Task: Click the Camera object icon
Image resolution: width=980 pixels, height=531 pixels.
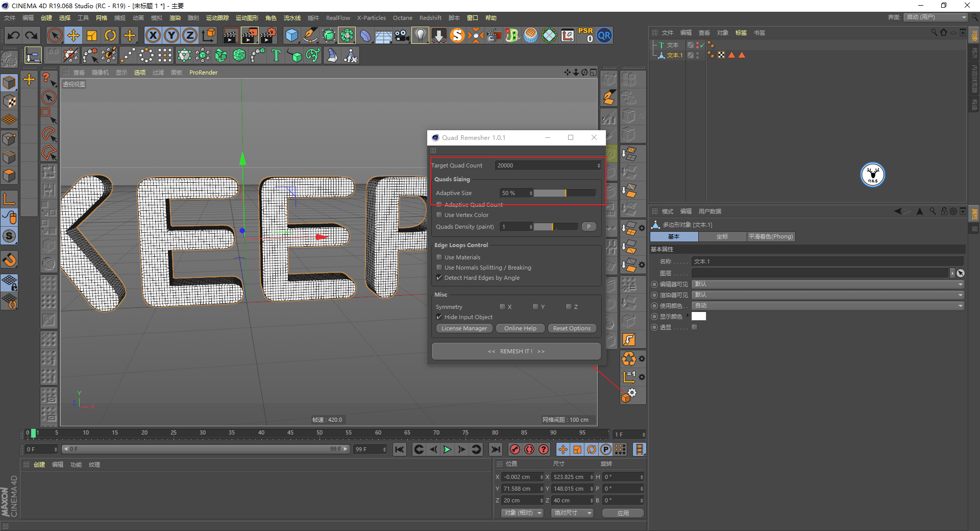Action: [402, 36]
